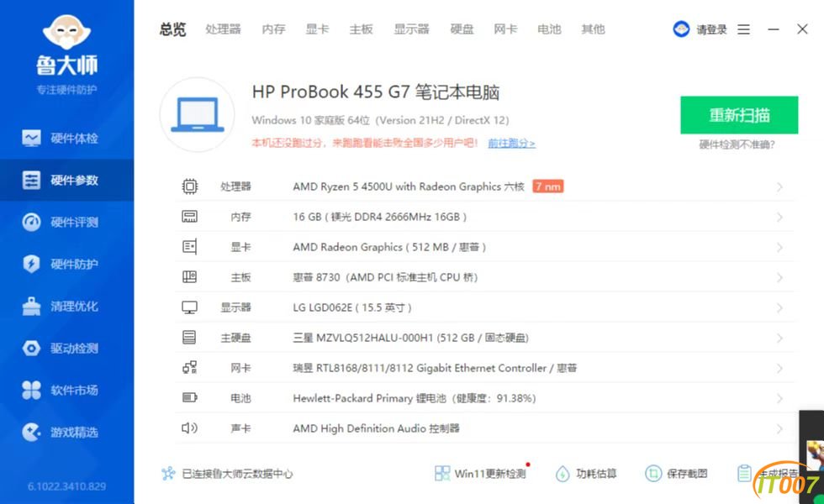Click the LG LGD062E display text
824x504 pixels.
tap(352, 307)
